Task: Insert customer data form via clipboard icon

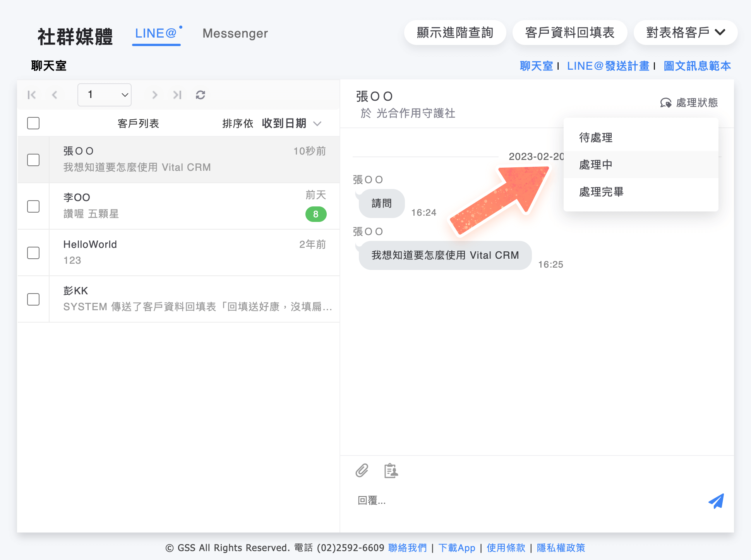Action: click(x=391, y=471)
